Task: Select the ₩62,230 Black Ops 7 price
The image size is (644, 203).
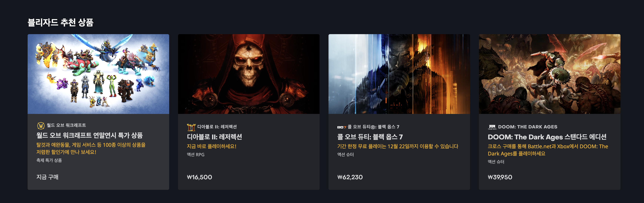Action: click(x=350, y=177)
